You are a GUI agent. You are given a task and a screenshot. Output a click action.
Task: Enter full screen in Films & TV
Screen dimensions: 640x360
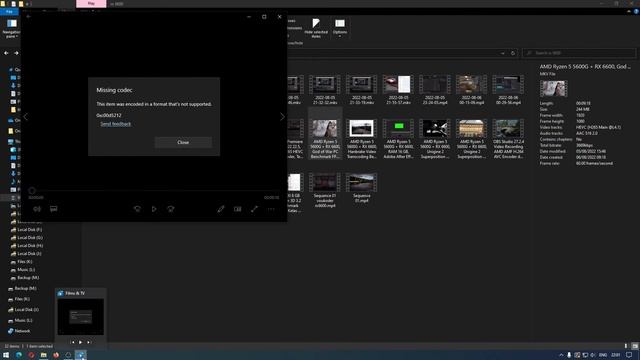click(x=254, y=209)
